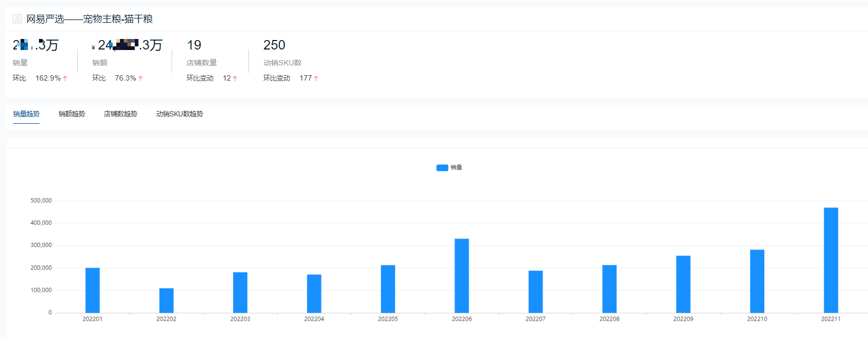Click the 202209 bar in chart
Viewport: 868px width, 337px height.
683,284
